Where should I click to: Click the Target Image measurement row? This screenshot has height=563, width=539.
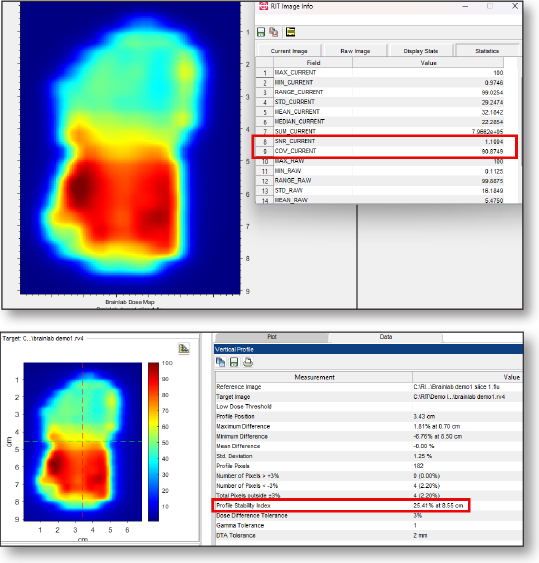click(369, 397)
